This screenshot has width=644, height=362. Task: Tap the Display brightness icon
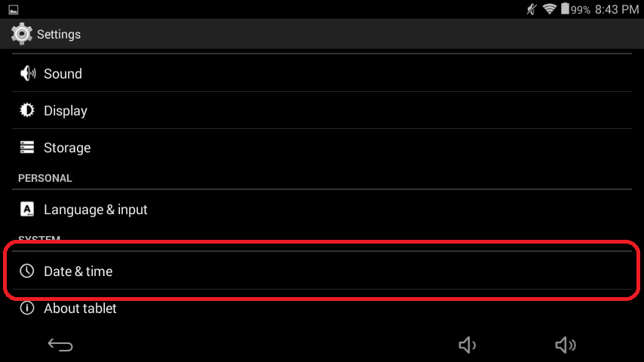click(x=27, y=111)
